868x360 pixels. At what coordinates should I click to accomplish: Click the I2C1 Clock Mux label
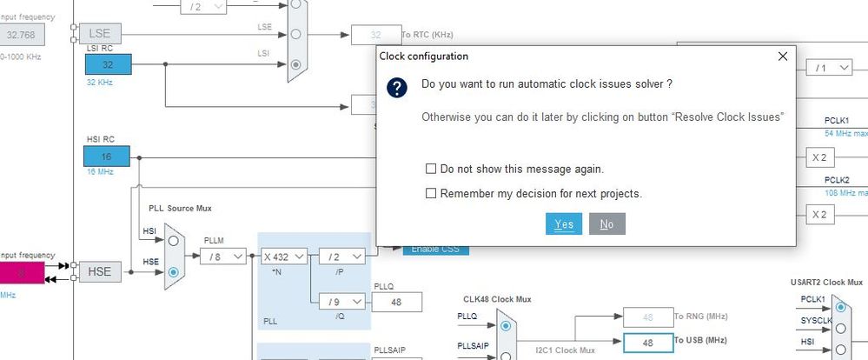click(x=565, y=350)
